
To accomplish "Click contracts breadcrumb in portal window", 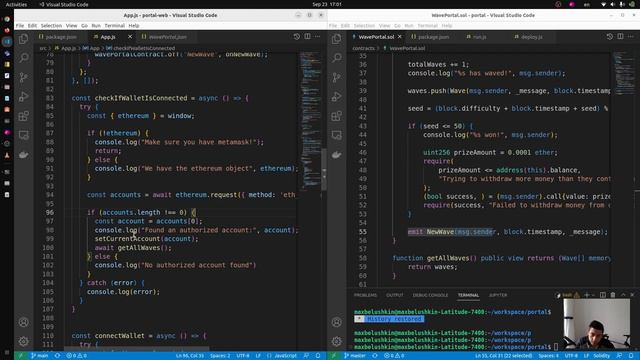I will (363, 48).
